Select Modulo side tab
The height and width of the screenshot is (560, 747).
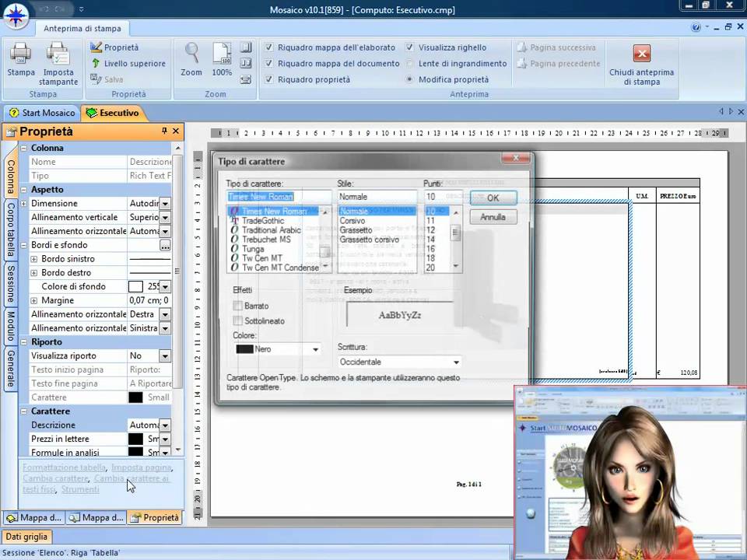[x=10, y=327]
